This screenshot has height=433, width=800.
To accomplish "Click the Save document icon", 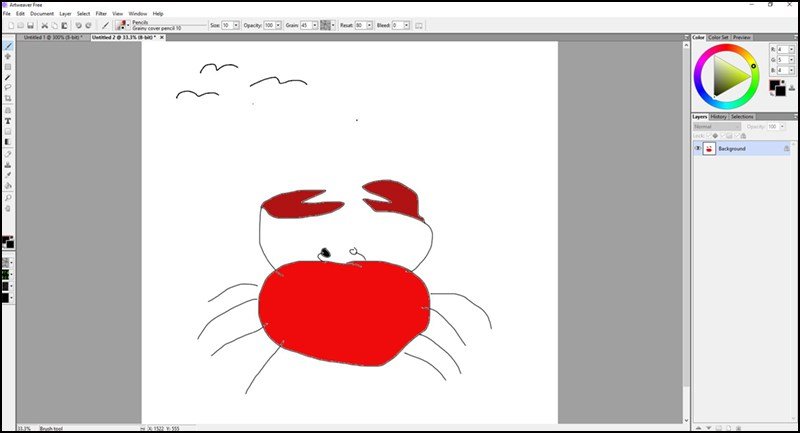I will pyautogui.click(x=30, y=25).
